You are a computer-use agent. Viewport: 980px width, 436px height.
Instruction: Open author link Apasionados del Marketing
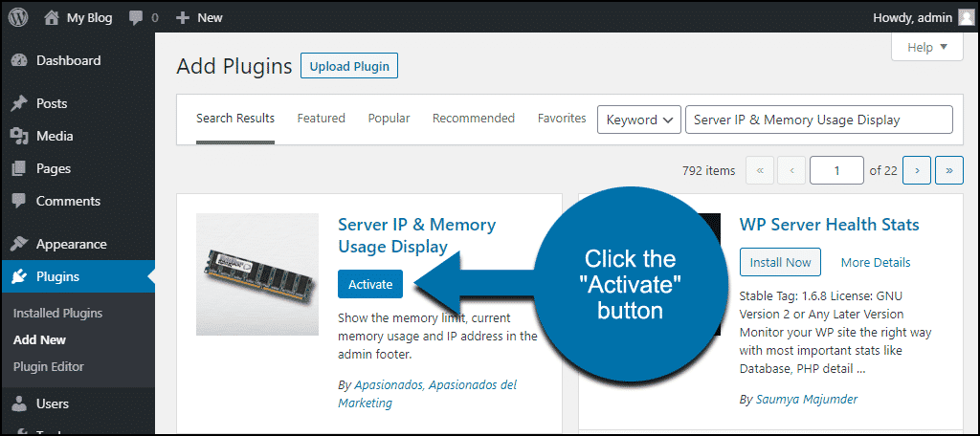click(x=428, y=394)
